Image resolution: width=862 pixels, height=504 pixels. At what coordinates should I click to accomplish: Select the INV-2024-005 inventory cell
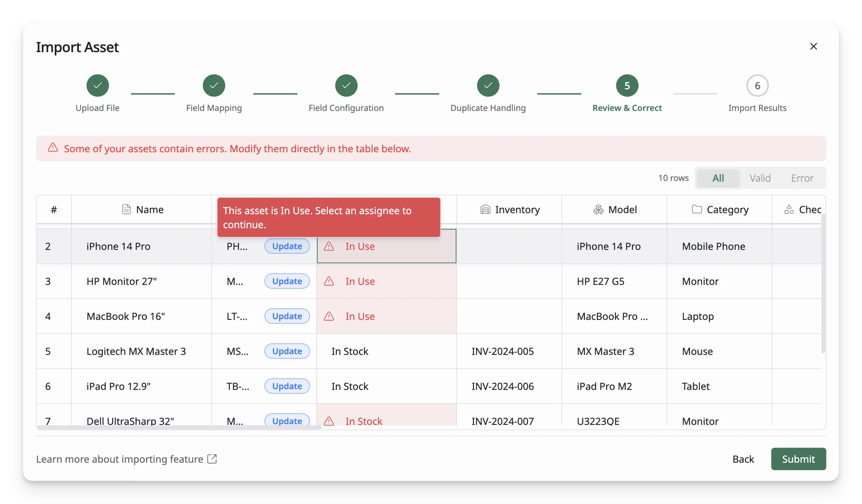tap(509, 351)
